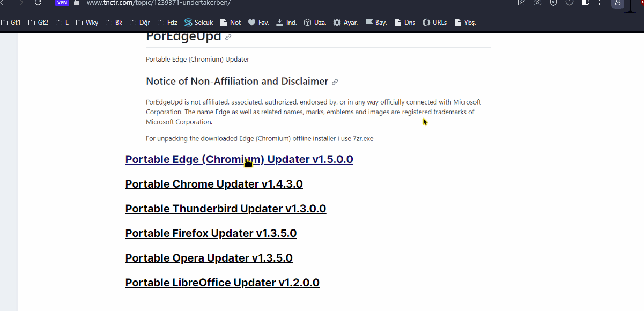The image size is (644, 311).
Task: Click the paragraph starting 'PorEdgeUpd is not affiliated'
Action: click(x=314, y=112)
